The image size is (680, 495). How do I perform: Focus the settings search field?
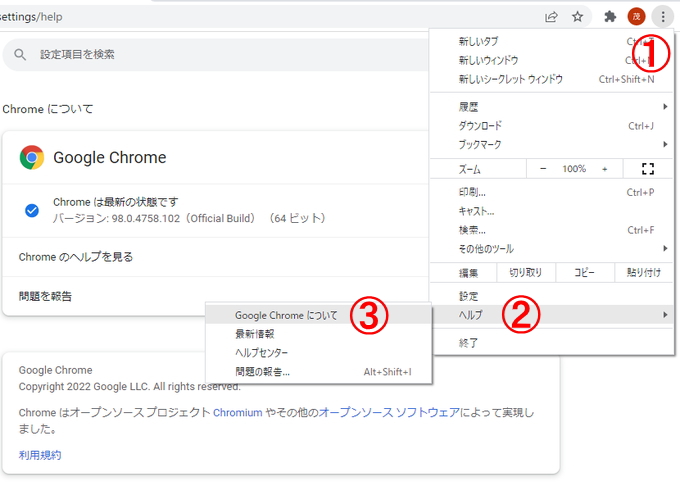tap(216, 55)
